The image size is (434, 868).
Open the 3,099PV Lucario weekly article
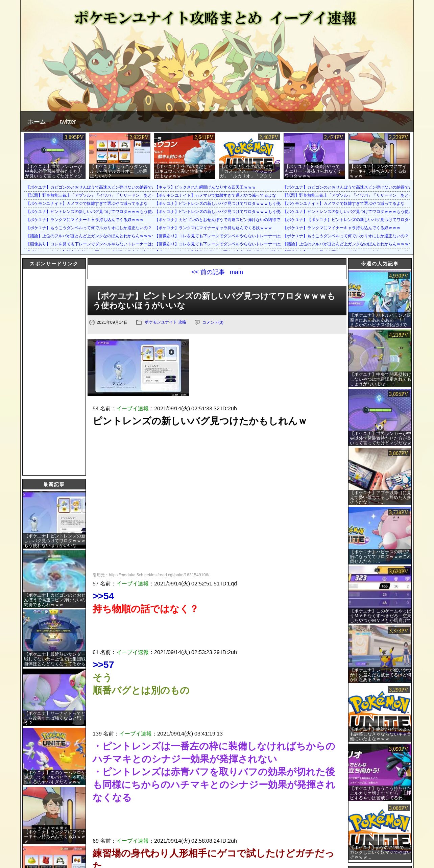pos(380,773)
